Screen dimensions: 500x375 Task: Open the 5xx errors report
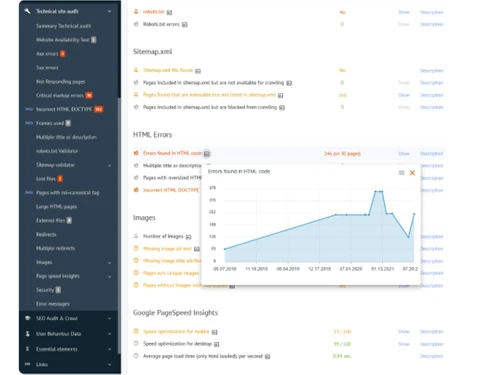pos(47,68)
